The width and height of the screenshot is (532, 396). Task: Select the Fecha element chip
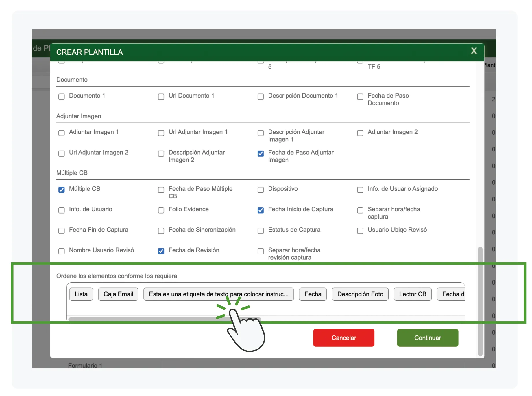click(x=313, y=294)
